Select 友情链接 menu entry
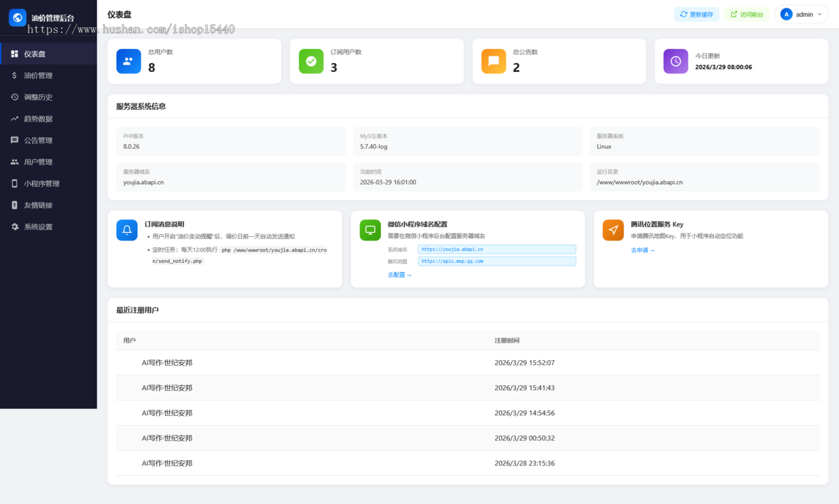The width and height of the screenshot is (839, 504). (x=48, y=206)
